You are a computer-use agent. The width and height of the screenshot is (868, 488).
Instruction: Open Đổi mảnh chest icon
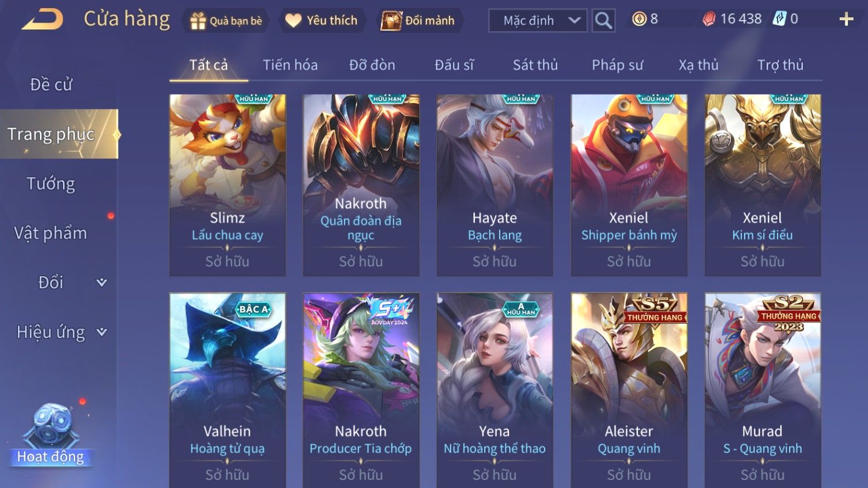391,21
